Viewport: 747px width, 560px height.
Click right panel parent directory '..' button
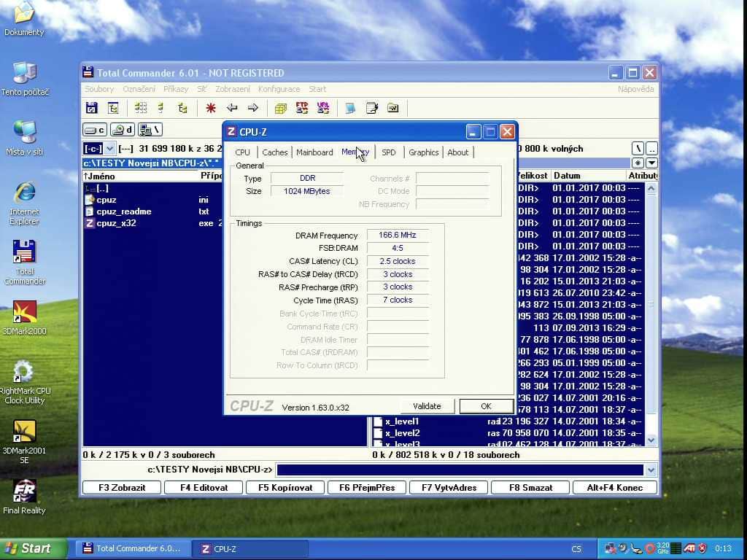click(651, 149)
